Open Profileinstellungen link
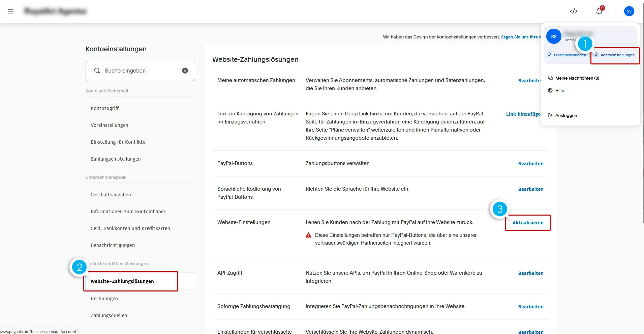This screenshot has height=334, width=644. [x=570, y=55]
